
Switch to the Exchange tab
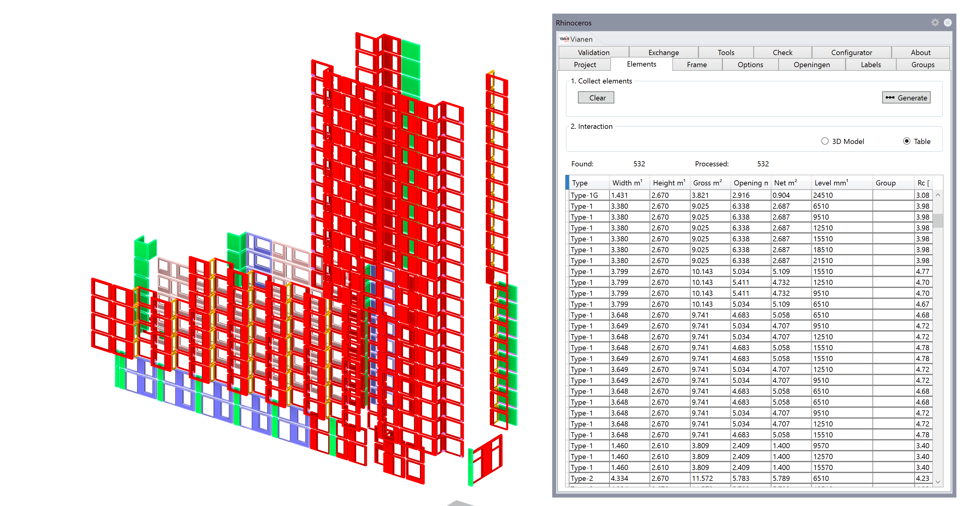(664, 52)
